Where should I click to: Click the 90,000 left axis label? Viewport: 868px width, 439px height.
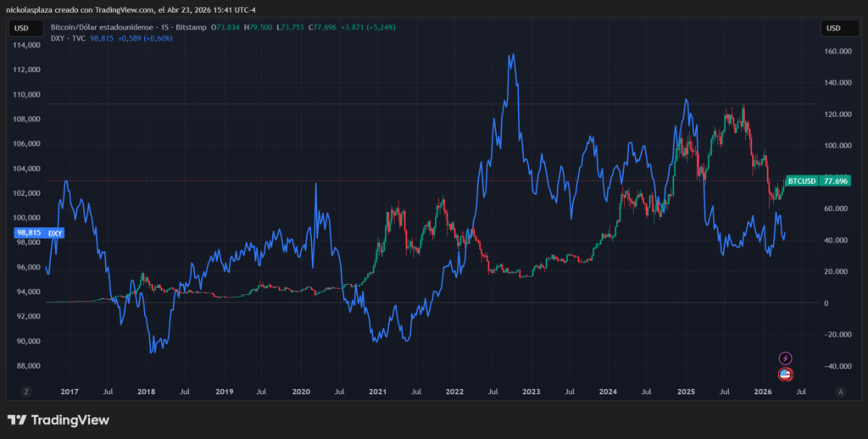click(x=27, y=342)
